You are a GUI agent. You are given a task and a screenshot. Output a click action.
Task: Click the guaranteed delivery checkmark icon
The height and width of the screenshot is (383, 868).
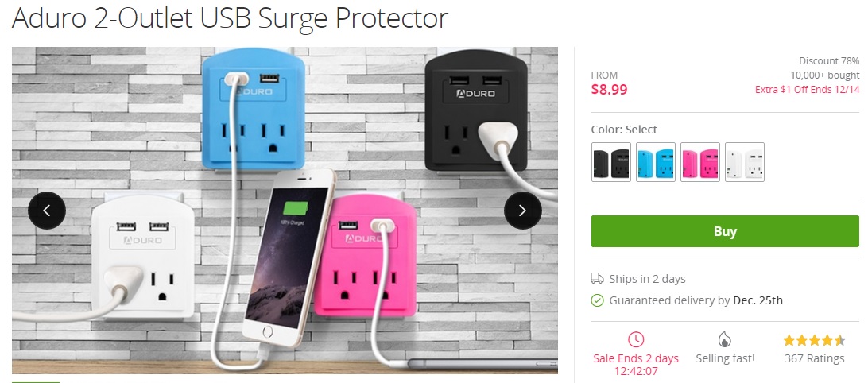click(x=597, y=300)
